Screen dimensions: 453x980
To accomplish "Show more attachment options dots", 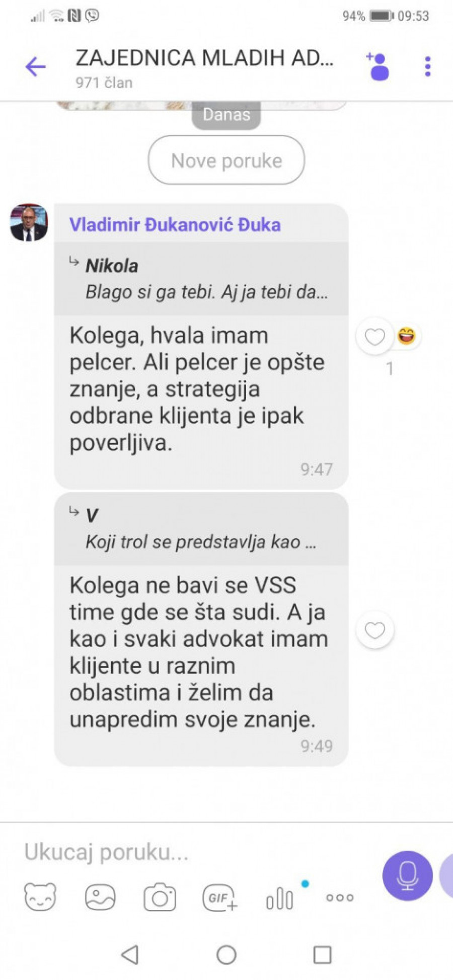I will [340, 897].
